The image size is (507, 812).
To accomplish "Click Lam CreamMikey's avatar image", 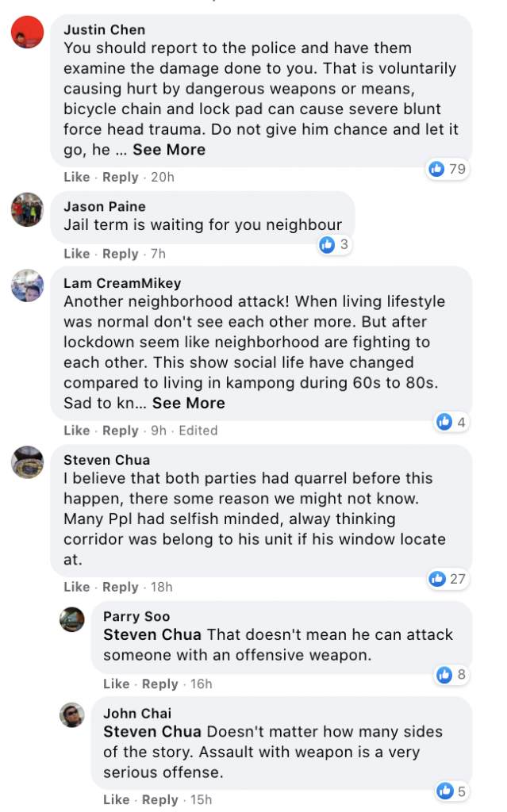I will pos(28,285).
